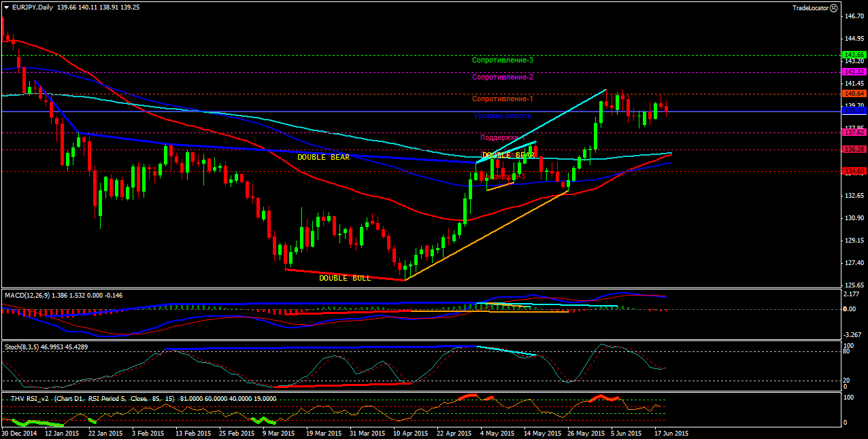Click the 10 Apr 2015 date marker
The height and width of the screenshot is (439, 868).
[412, 433]
